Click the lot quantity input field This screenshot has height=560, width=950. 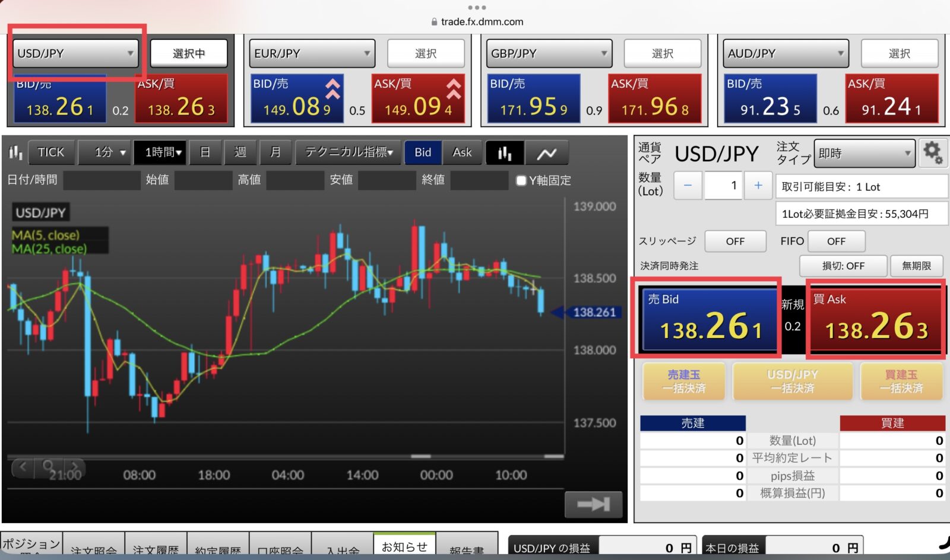tap(723, 186)
